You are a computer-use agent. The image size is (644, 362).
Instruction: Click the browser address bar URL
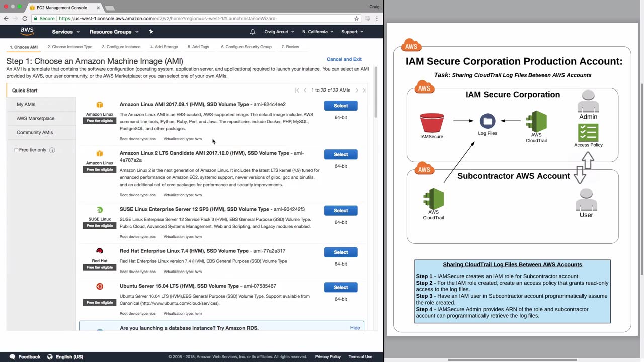pyautogui.click(x=168, y=19)
